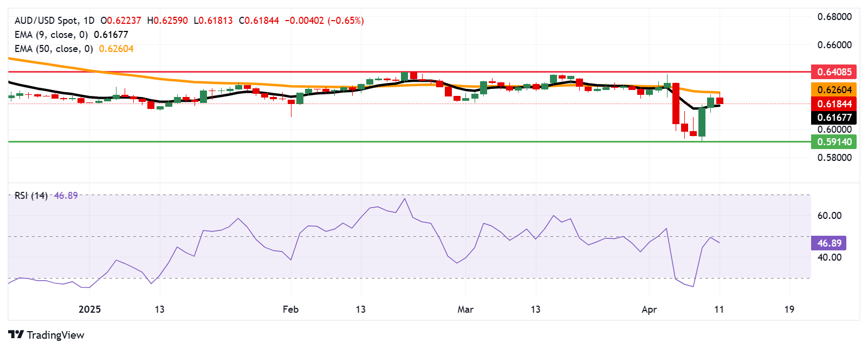This screenshot has width=868, height=349.
Task: Click the orange 0.62604 EMA price tag
Action: tap(834, 90)
